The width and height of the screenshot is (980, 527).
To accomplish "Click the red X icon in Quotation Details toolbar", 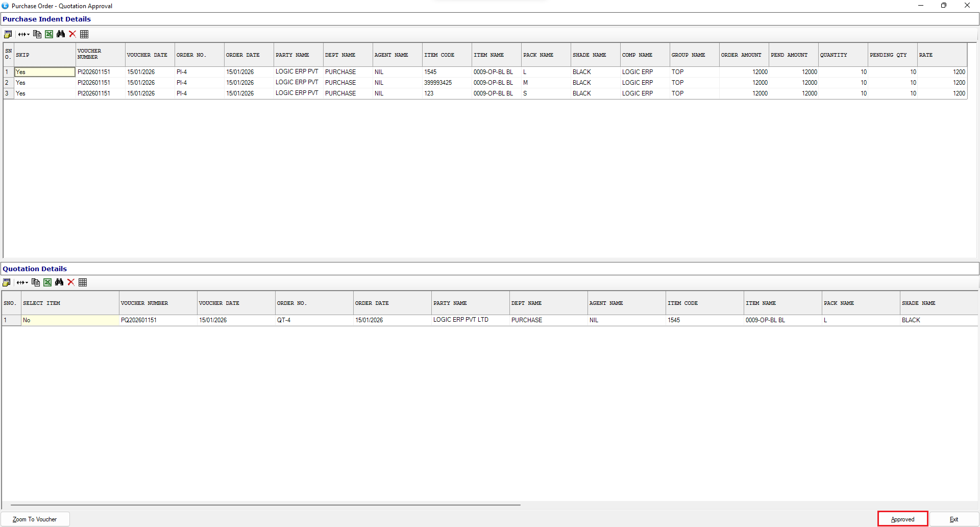I will click(71, 282).
